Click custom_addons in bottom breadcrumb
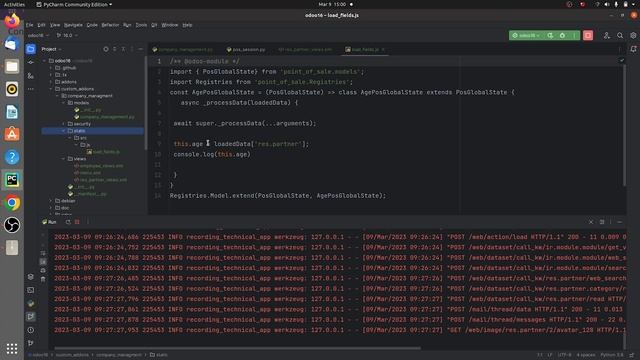Image resolution: width=640 pixels, height=360 pixels. pyautogui.click(x=72, y=355)
